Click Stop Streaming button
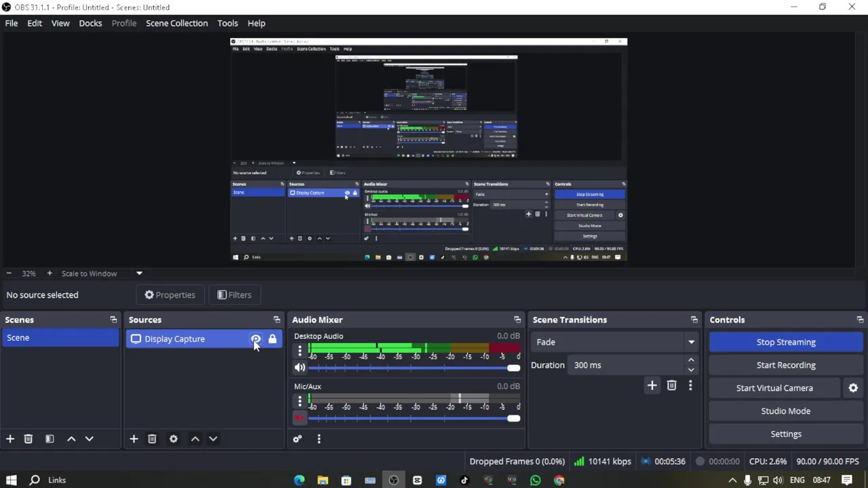This screenshot has width=868, height=488. (x=785, y=342)
